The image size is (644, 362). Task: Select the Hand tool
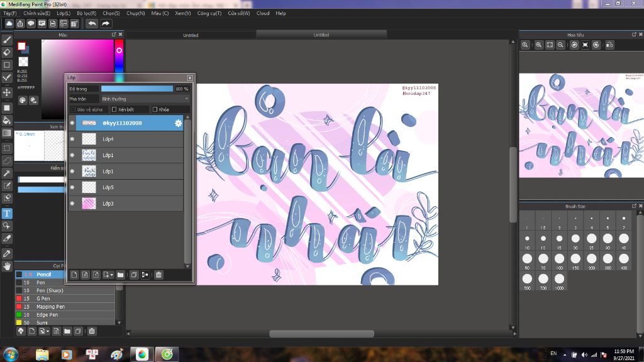point(7,266)
